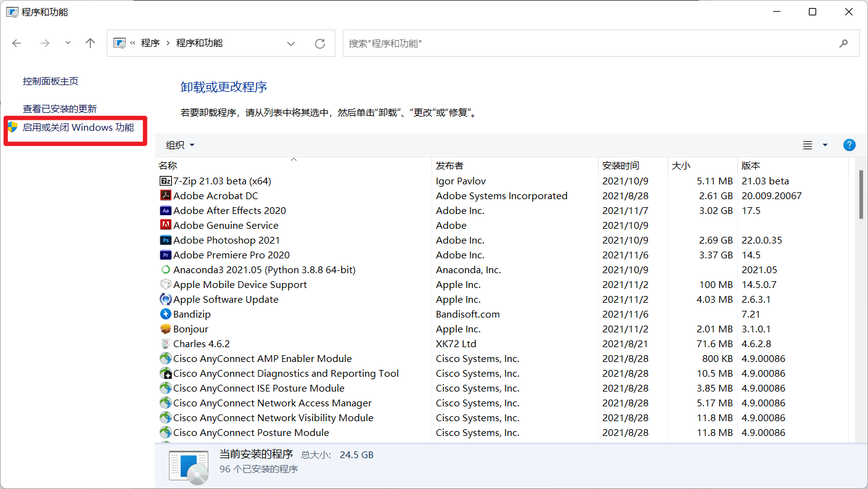Click the Cisco Network Visibility Module icon
868x489 pixels.
point(165,418)
